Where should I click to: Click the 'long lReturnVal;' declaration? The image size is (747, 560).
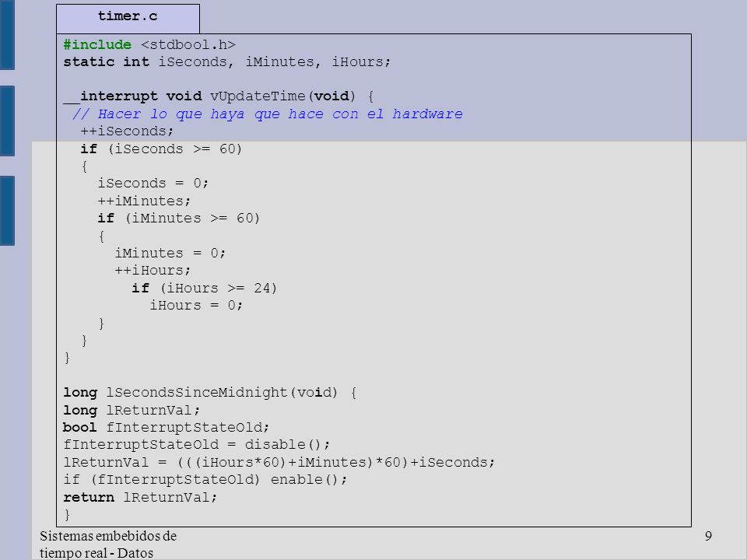132,411
